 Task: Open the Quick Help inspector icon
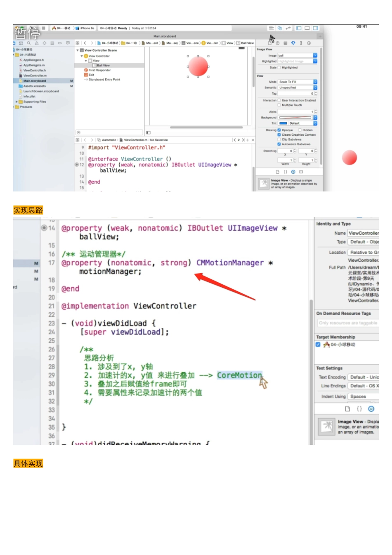pos(277,43)
